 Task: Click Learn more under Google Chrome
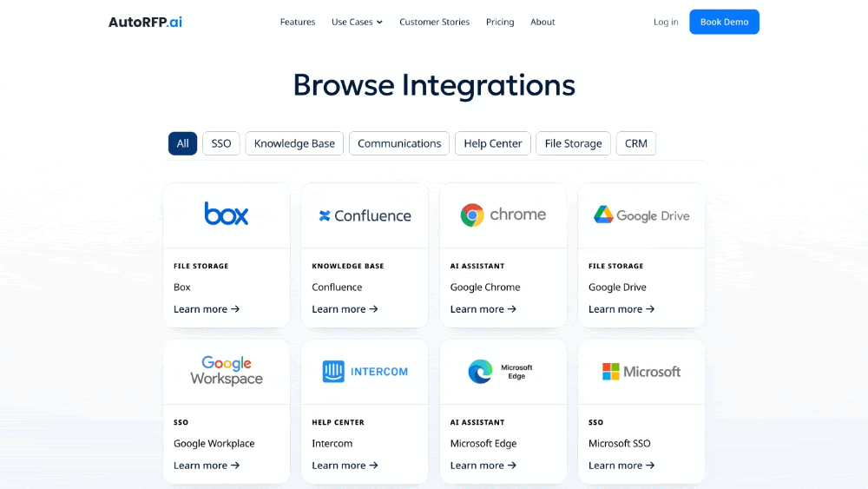[x=483, y=309]
